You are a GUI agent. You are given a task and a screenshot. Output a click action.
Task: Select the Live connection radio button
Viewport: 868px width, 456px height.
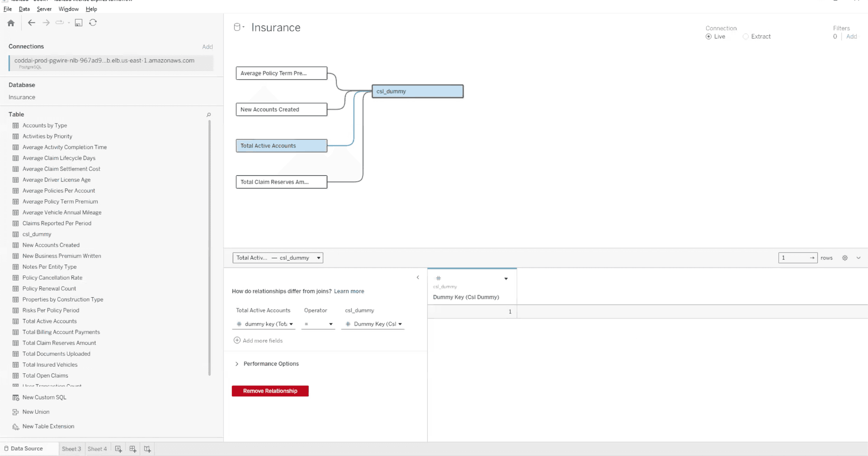click(x=708, y=36)
